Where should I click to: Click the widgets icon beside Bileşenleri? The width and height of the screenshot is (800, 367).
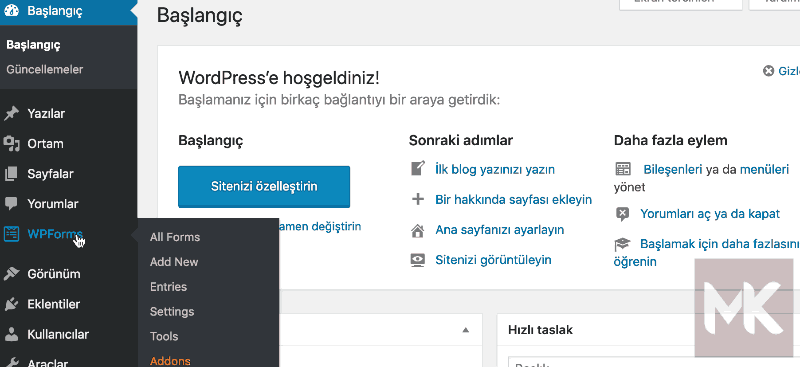pos(623,169)
